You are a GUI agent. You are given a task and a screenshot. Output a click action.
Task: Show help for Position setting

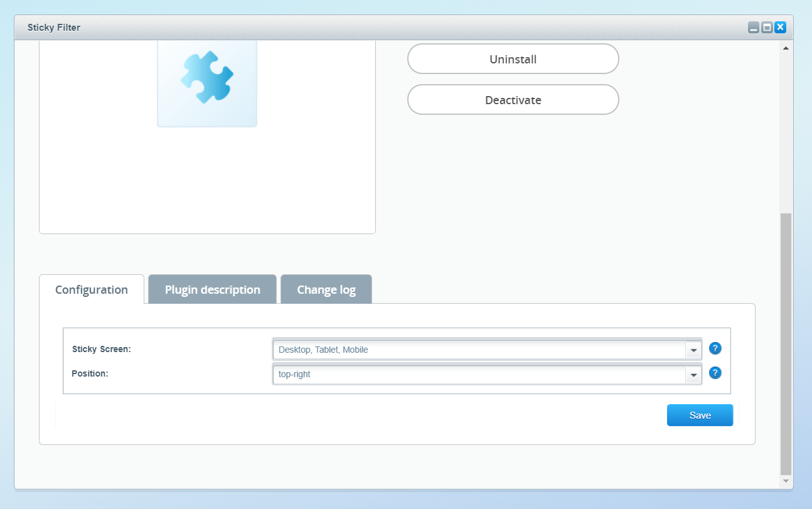715,373
